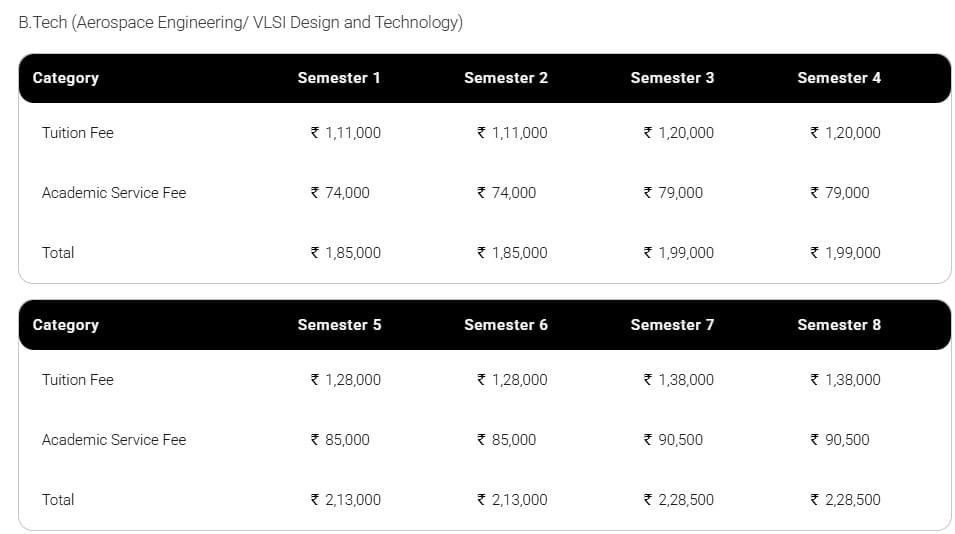The height and width of the screenshot is (534, 955).
Task: Click Semester 1 Tuition Fee amount ₹ 1,11,000
Action: pos(346,133)
